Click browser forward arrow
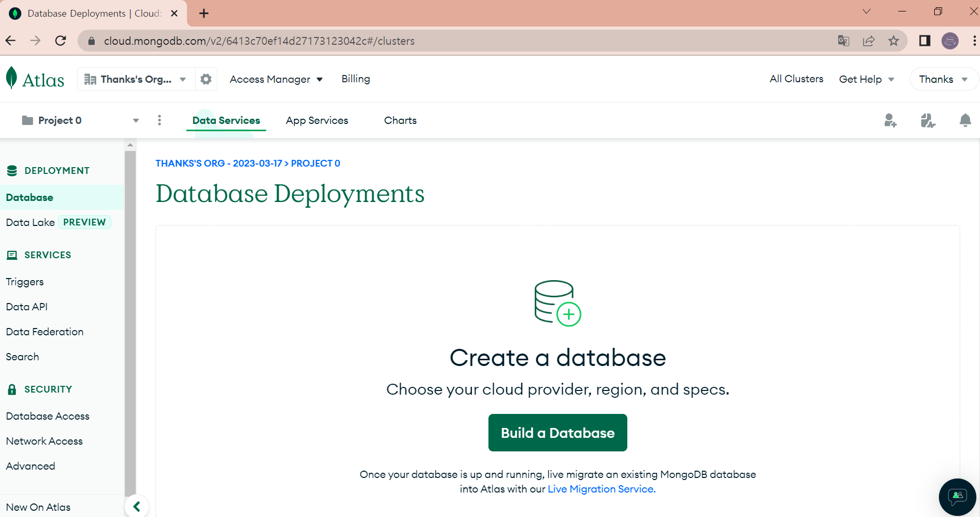980x517 pixels. pos(35,41)
